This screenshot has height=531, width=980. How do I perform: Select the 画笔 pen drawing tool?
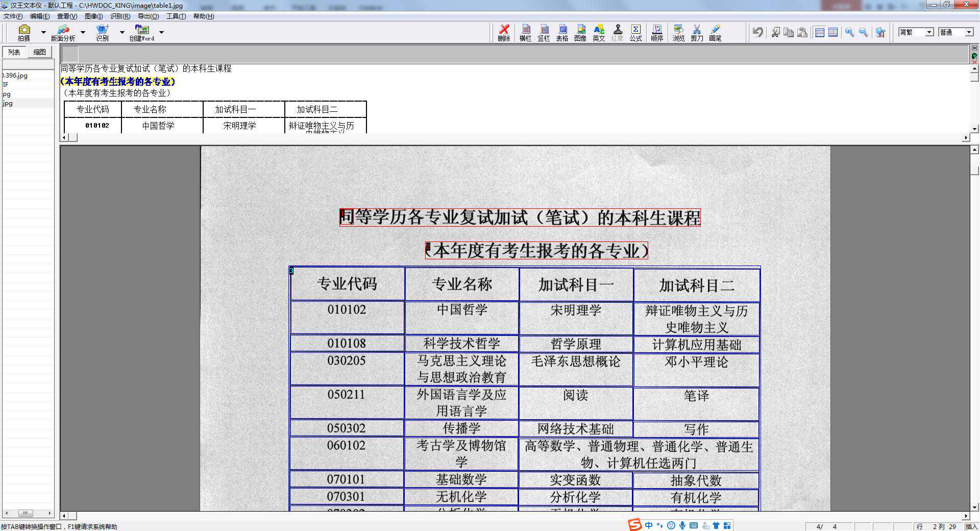(x=714, y=32)
